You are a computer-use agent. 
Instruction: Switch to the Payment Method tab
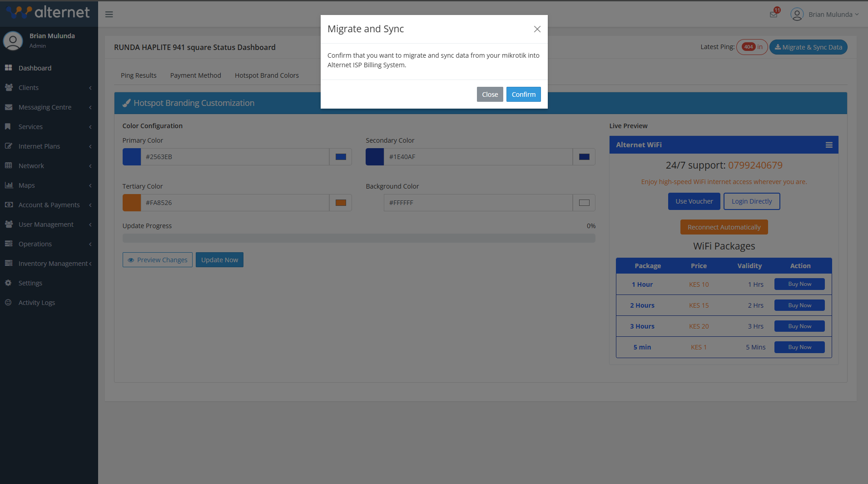pyautogui.click(x=195, y=75)
